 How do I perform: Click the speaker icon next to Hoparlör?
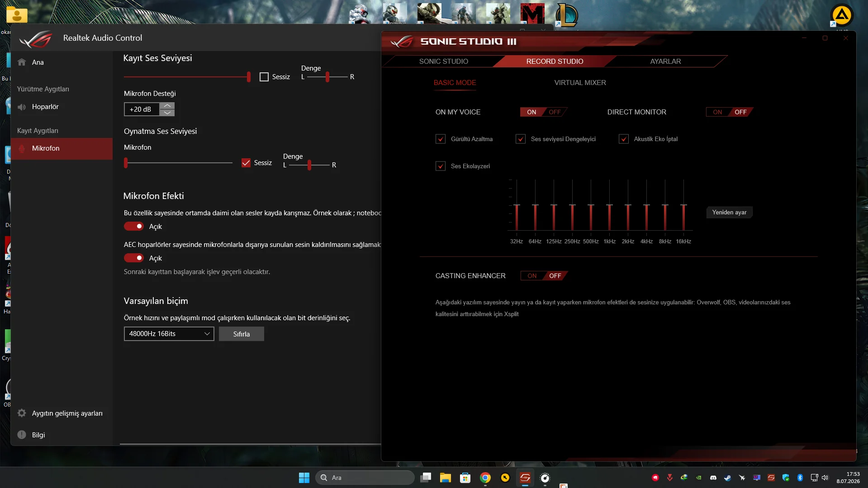(x=22, y=107)
